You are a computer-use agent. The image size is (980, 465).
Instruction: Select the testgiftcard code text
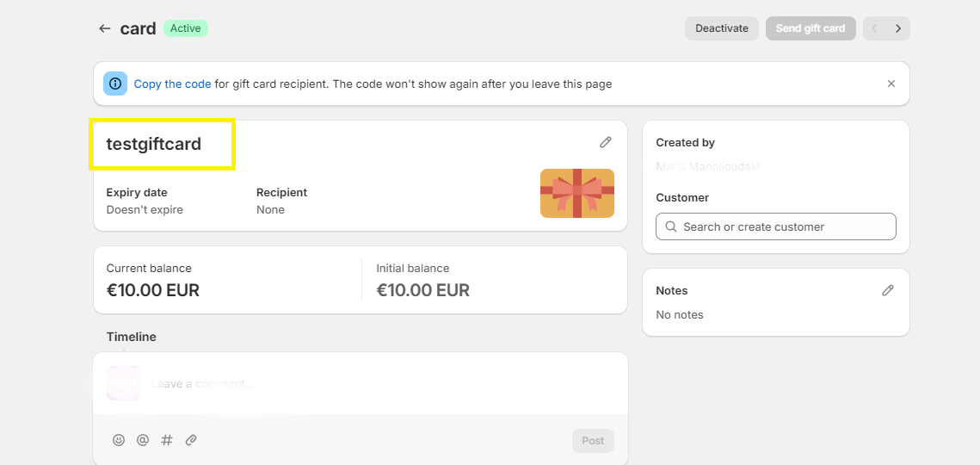[154, 144]
